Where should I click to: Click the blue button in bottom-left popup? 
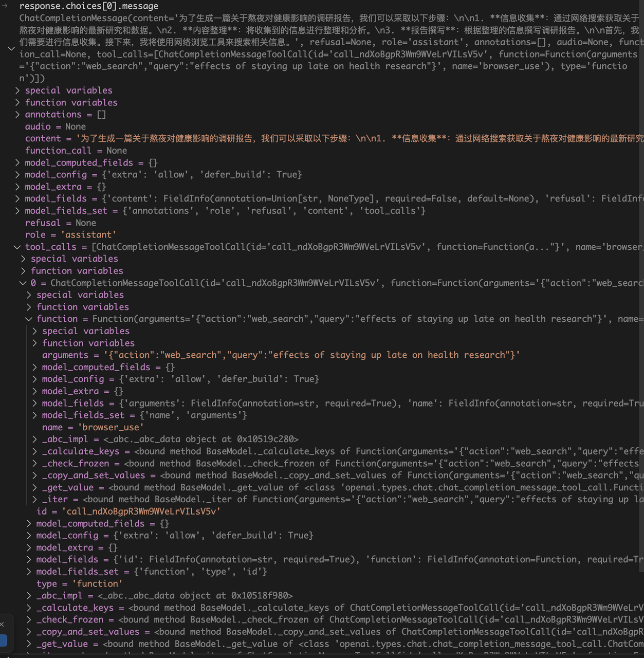[3, 641]
